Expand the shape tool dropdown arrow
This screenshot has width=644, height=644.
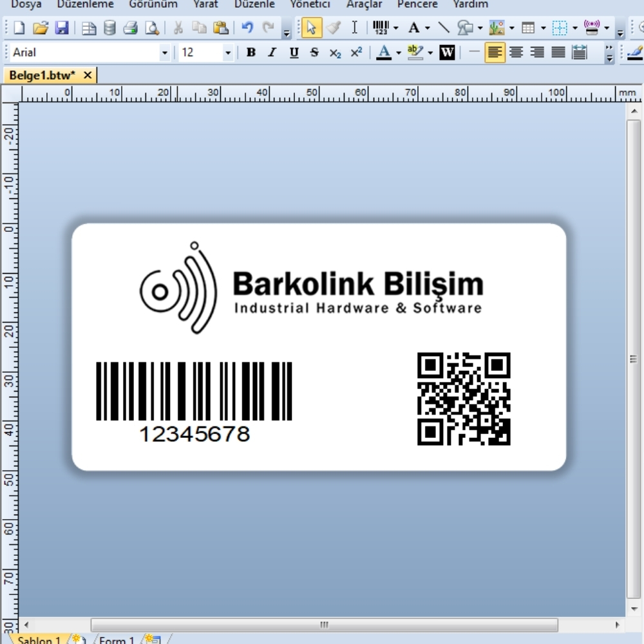480,28
